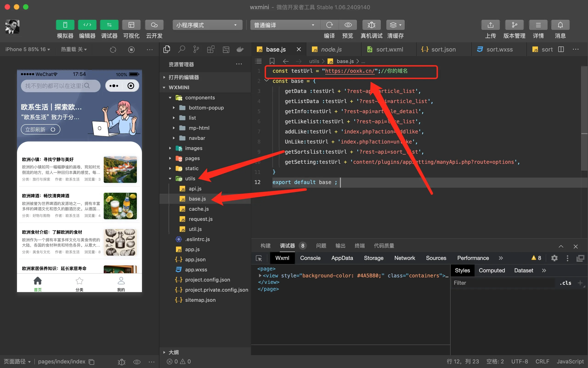The width and height of the screenshot is (588, 368).
Task: Click the simulator search box
Action: [60, 86]
